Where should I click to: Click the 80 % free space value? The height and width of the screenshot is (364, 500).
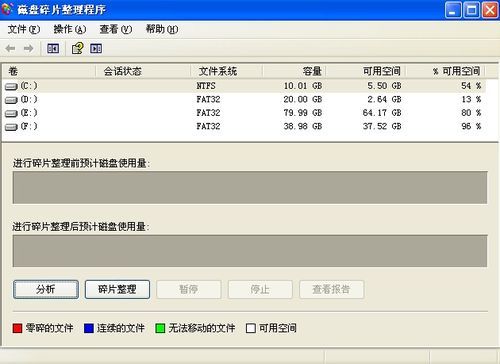[471, 113]
